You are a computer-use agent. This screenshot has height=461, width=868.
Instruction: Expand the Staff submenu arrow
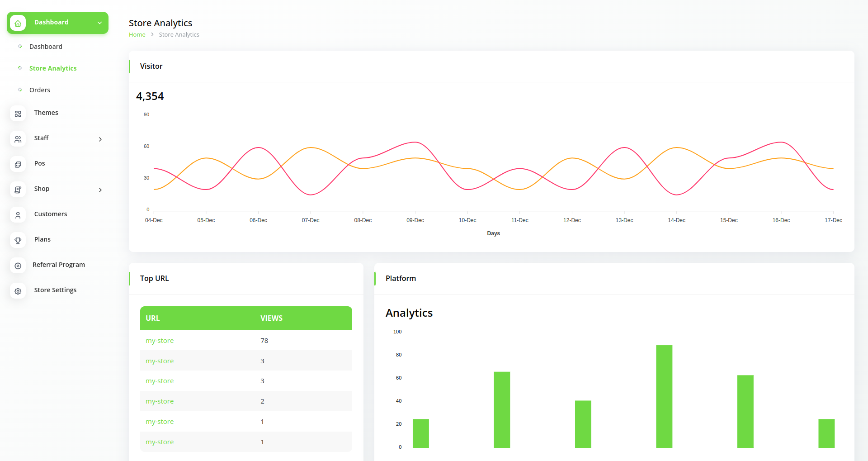click(100, 139)
